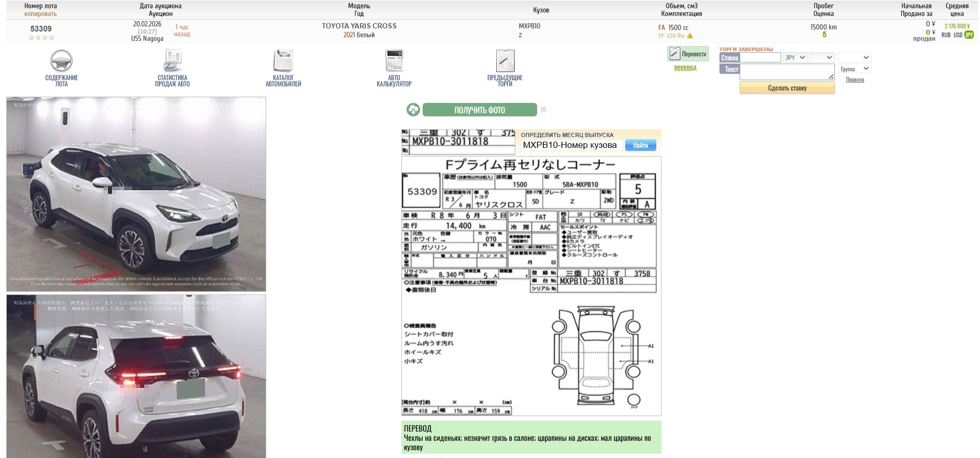
Task: Focus the Ставка bid amount field
Action: pyautogui.click(x=760, y=58)
